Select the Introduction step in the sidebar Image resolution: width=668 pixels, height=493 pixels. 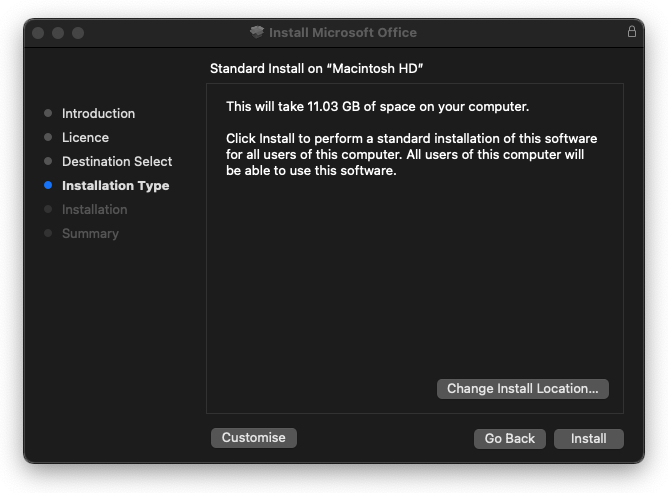point(98,113)
